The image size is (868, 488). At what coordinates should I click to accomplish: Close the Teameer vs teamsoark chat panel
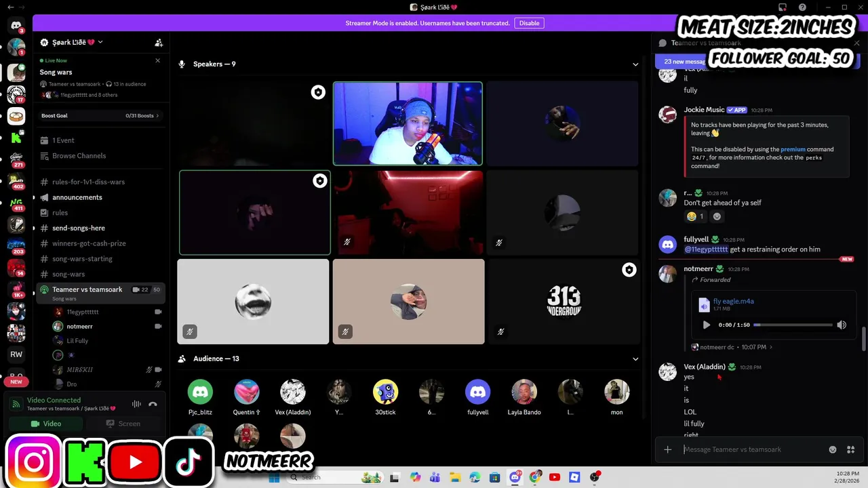pyautogui.click(x=856, y=43)
